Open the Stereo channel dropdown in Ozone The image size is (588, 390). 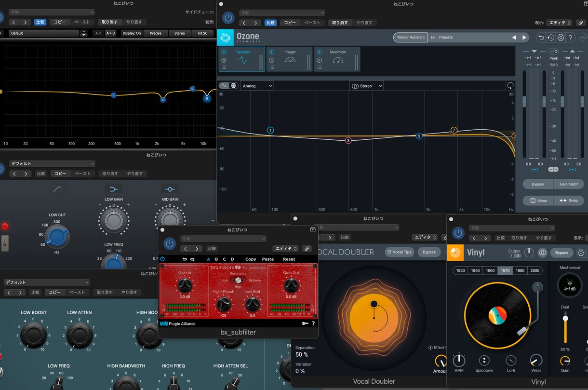(366, 86)
